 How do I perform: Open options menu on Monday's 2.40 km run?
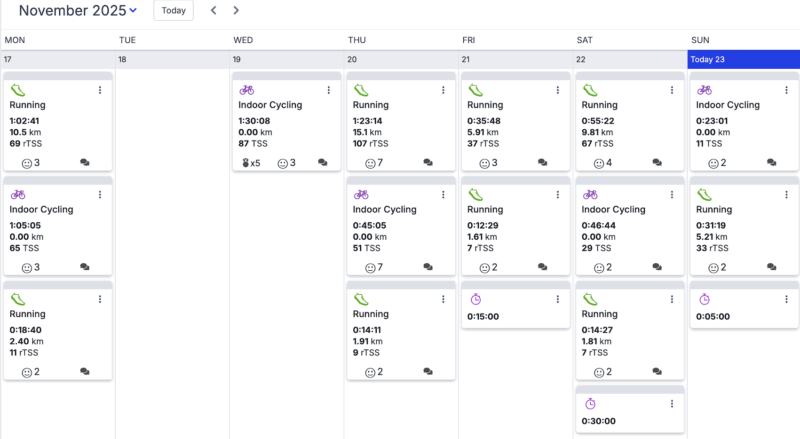(x=100, y=299)
